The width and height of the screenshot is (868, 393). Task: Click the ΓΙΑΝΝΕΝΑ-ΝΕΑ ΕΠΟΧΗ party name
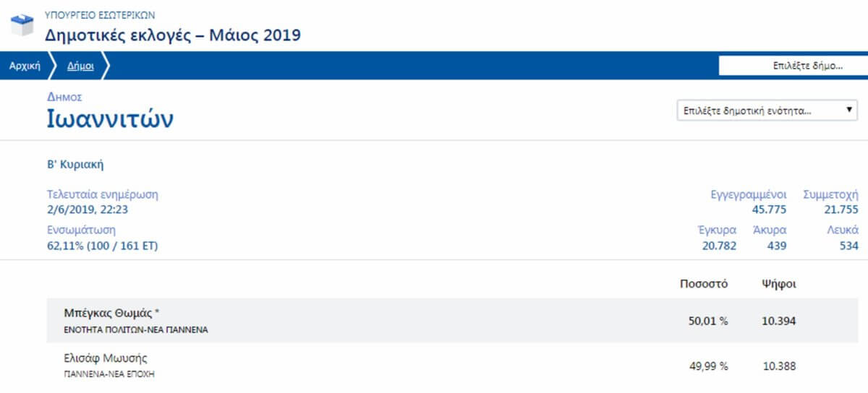[110, 375]
